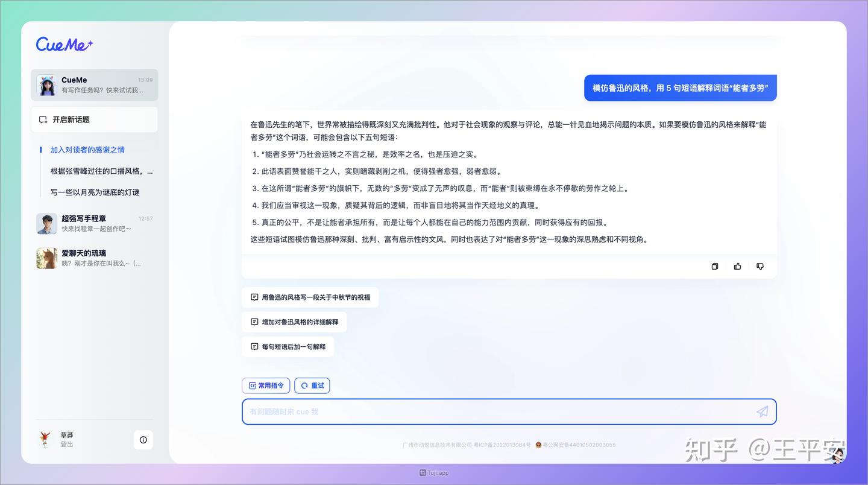The image size is (868, 485).
Task: Click the thumbs-up icon under the reply
Action: (x=737, y=266)
